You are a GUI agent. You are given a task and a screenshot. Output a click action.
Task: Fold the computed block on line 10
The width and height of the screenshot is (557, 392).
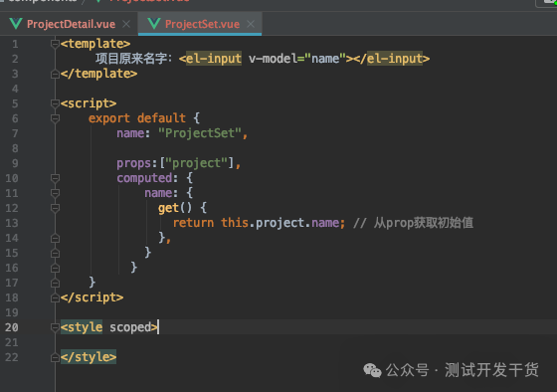click(x=55, y=178)
